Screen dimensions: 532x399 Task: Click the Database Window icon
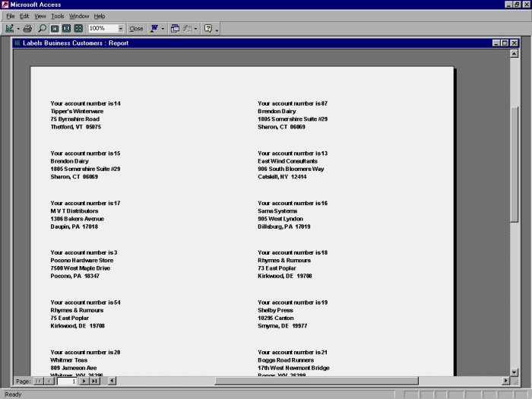coord(175,28)
